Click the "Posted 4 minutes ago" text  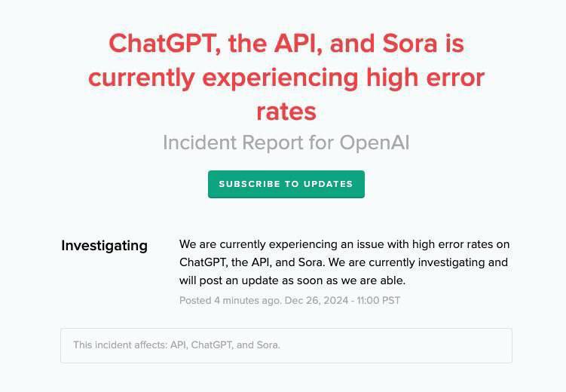pyautogui.click(x=229, y=300)
